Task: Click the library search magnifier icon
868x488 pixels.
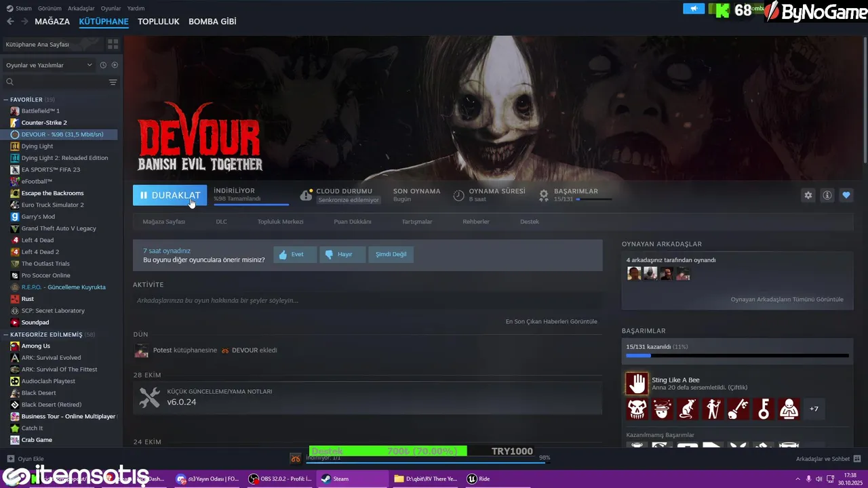Action: coord(9,82)
